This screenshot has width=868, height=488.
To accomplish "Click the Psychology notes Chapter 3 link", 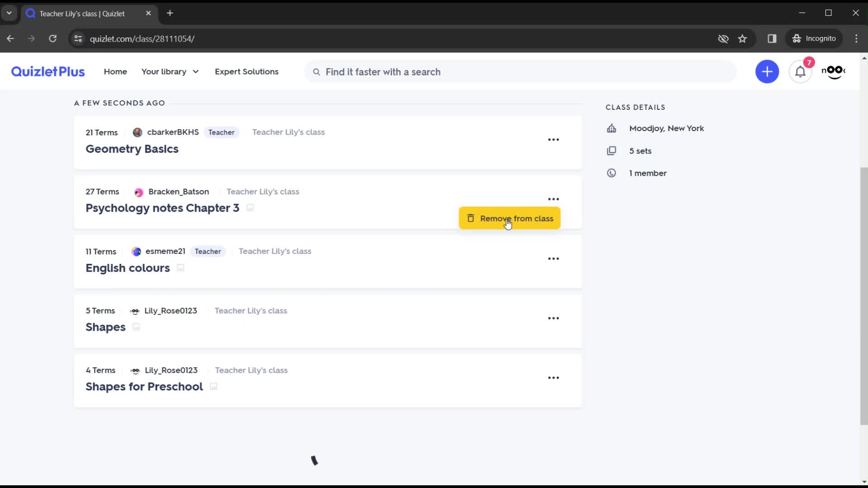I will pos(162,207).
